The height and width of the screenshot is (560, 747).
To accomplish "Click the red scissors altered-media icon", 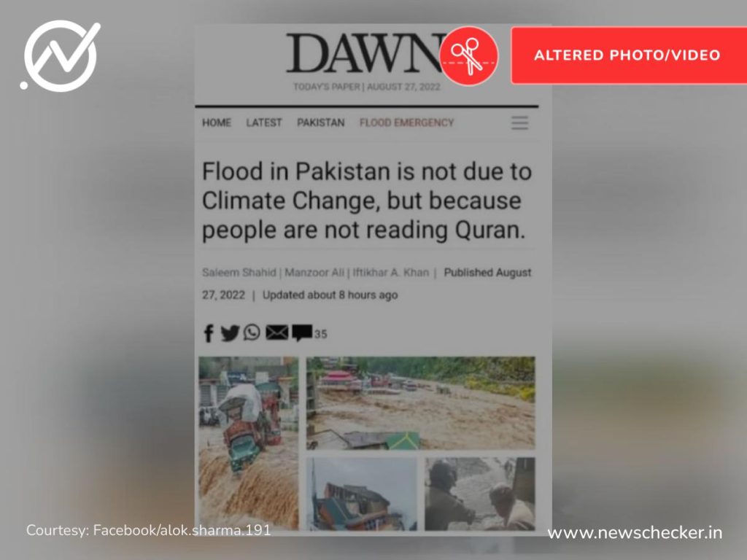I will click(469, 56).
